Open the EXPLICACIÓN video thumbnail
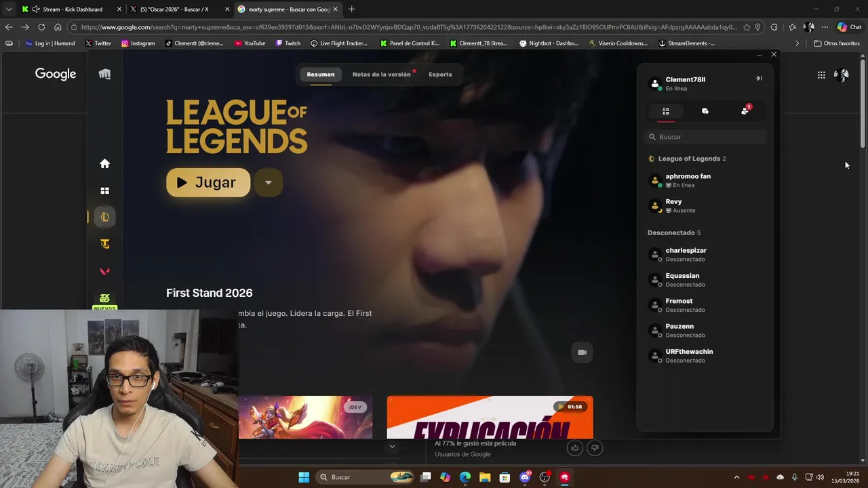Screen dimensions: 868x488 tap(490, 418)
